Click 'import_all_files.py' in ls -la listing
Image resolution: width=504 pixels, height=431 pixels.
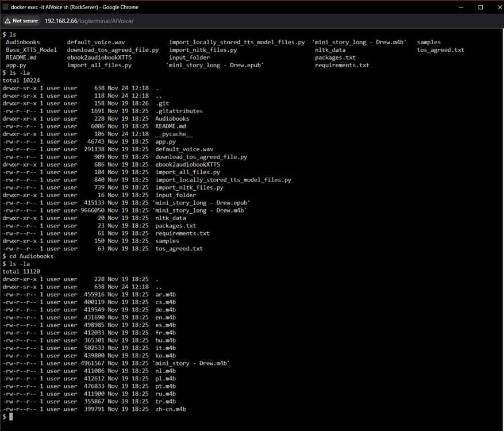coord(188,172)
